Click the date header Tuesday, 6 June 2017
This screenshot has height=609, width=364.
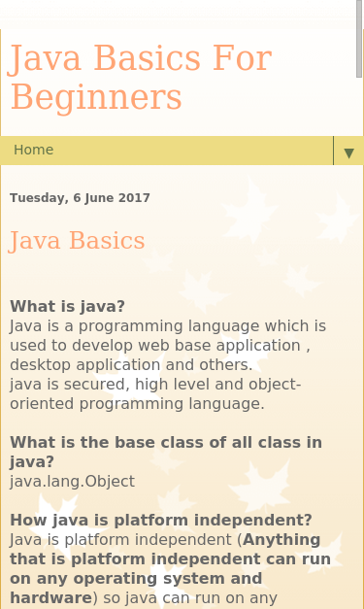coord(80,198)
